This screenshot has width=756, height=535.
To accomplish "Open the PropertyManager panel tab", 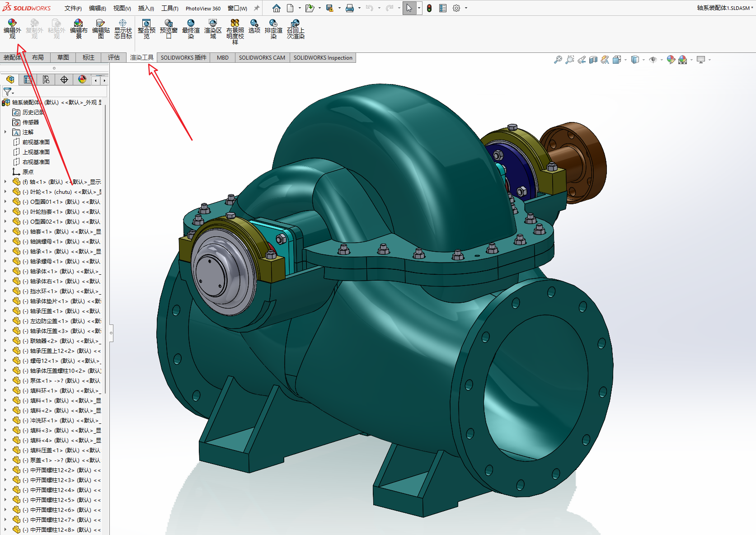I will (x=28, y=80).
